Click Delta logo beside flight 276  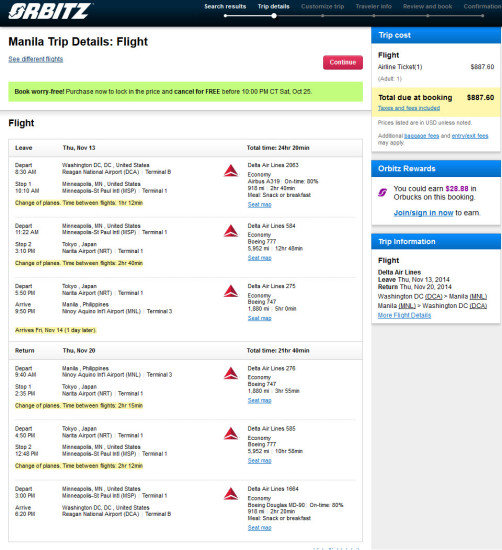click(231, 374)
